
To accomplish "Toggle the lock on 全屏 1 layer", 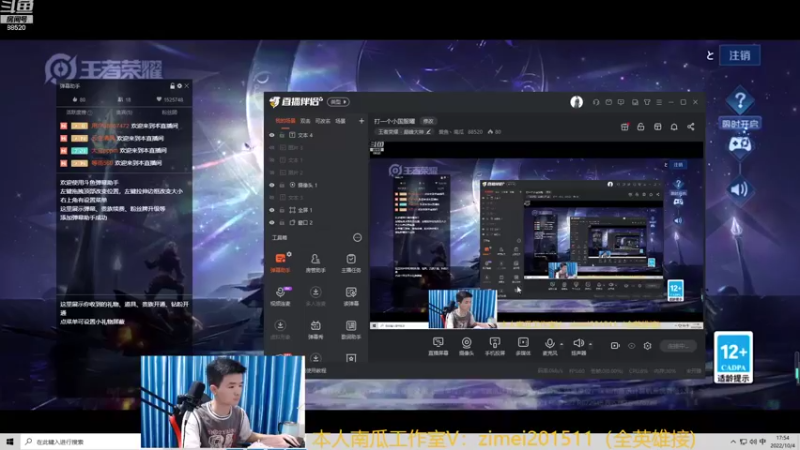I will pos(282,210).
